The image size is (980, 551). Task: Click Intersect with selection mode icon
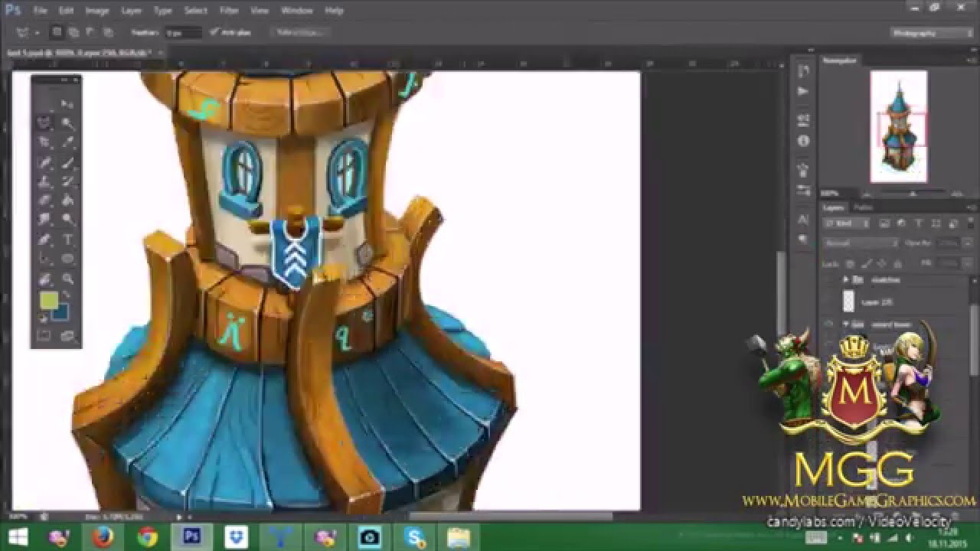108,32
